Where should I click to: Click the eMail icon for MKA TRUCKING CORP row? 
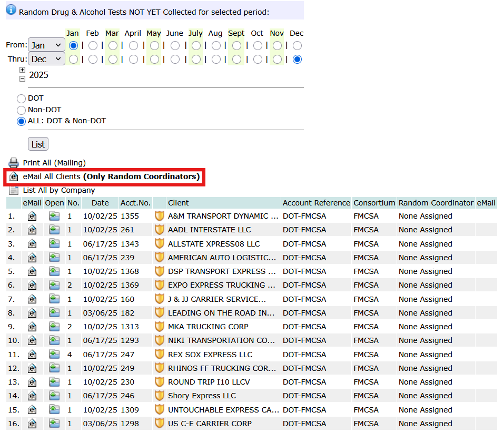pyautogui.click(x=32, y=327)
